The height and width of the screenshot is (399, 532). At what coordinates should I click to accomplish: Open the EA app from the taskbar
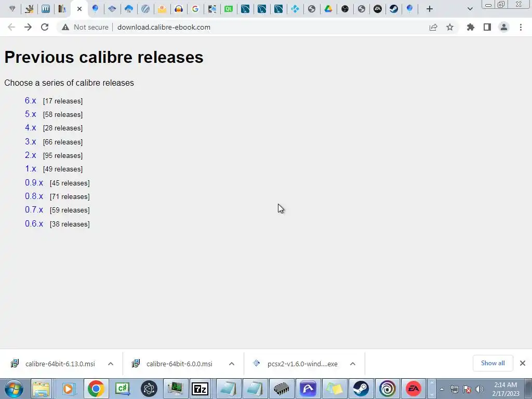[x=413, y=389]
